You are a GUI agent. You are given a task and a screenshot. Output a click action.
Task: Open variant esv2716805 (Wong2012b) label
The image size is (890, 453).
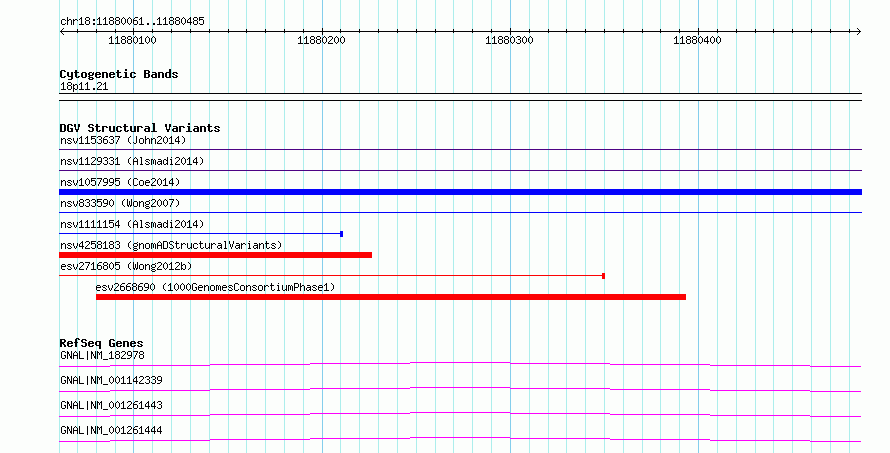[x=126, y=266]
